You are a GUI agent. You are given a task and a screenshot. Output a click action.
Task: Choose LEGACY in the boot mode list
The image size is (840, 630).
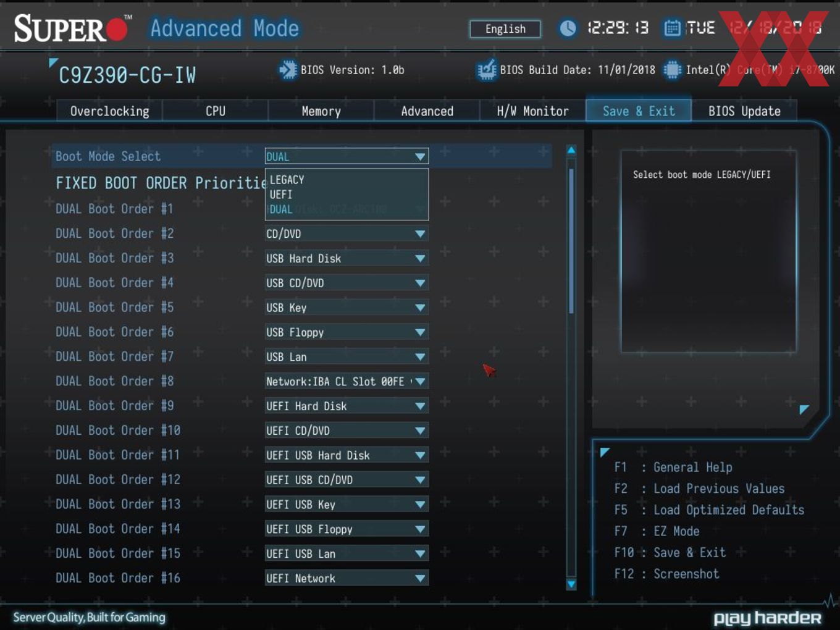287,180
